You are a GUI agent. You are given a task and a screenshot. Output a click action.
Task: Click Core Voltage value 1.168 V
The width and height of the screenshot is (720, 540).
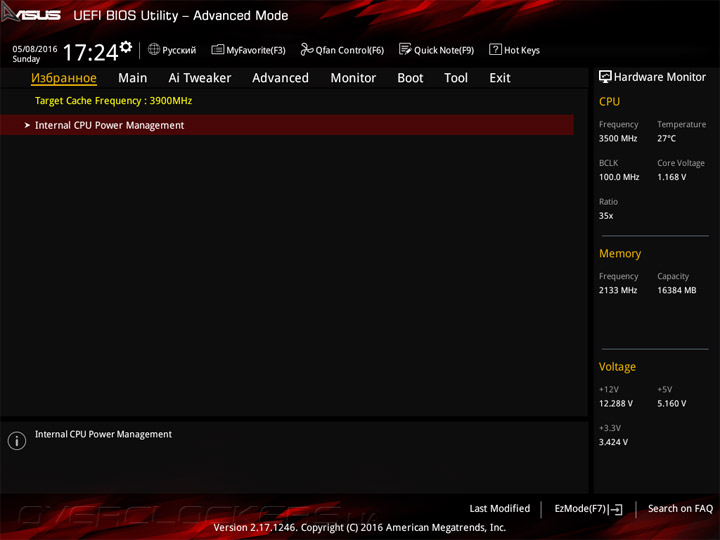(x=671, y=177)
